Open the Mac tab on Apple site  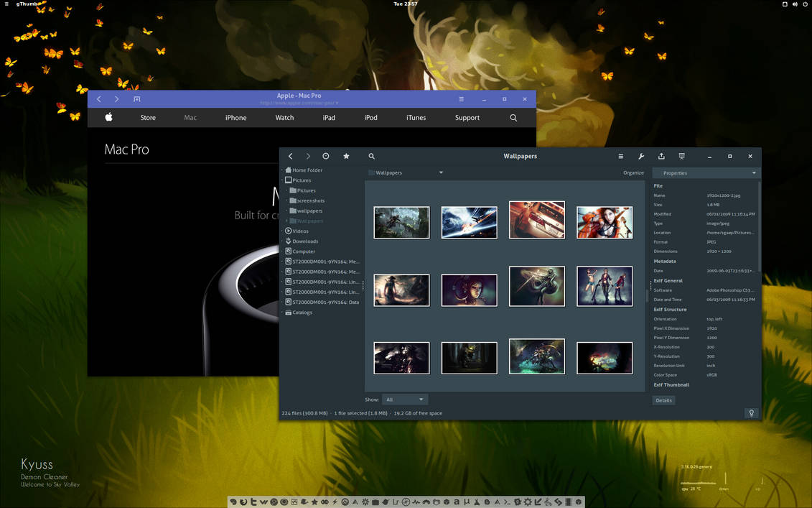(190, 118)
